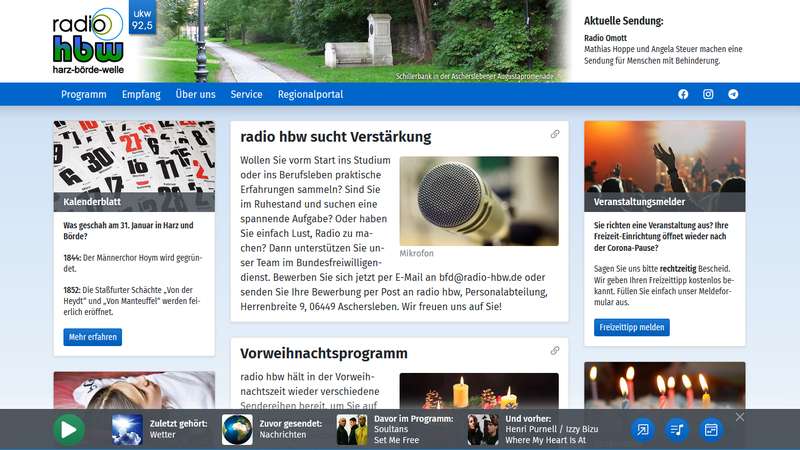Click link icon beside Vorweihnachtsprogramm heading
Viewport: 800px width, 450px height.
pos(555,351)
